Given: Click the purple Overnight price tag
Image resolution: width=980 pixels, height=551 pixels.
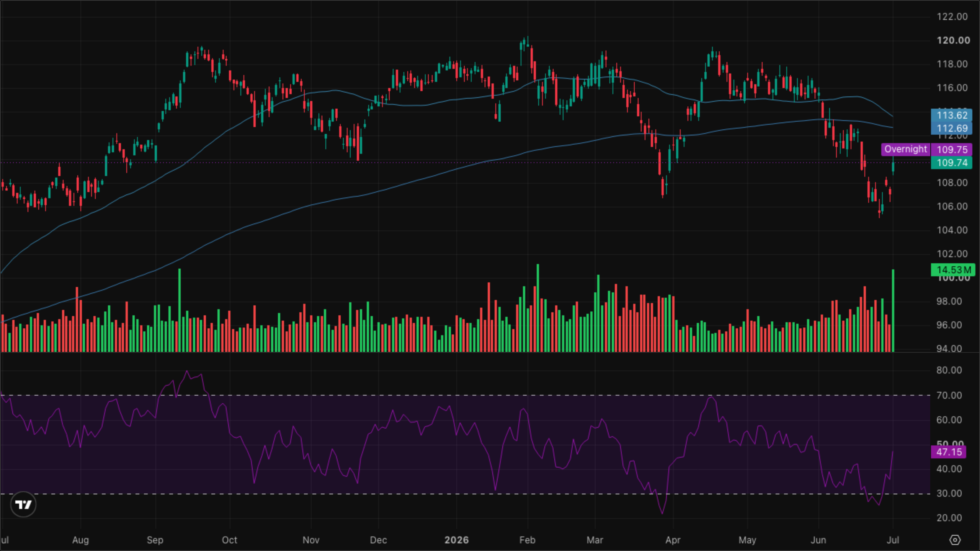Looking at the screenshot, I should coord(905,149).
